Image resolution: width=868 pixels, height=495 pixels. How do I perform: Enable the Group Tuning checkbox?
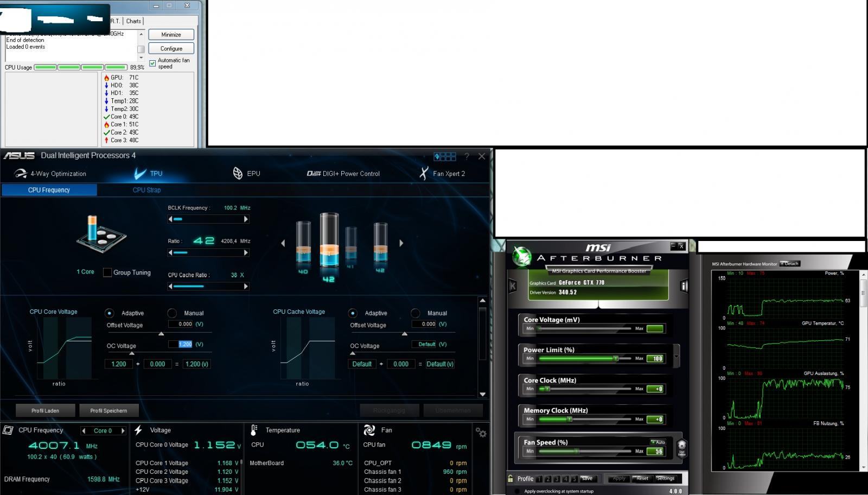107,272
